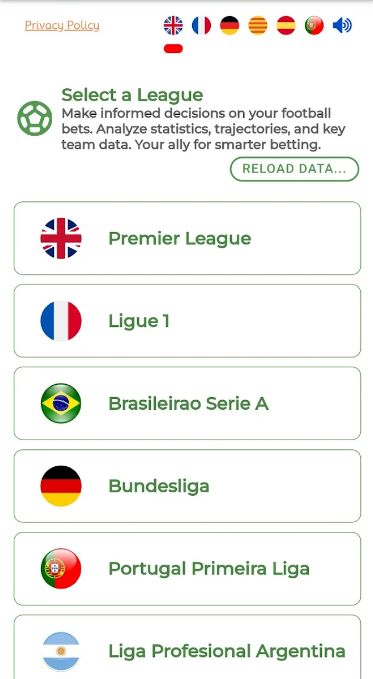Toggle sound with the speaker icon

coord(342,26)
